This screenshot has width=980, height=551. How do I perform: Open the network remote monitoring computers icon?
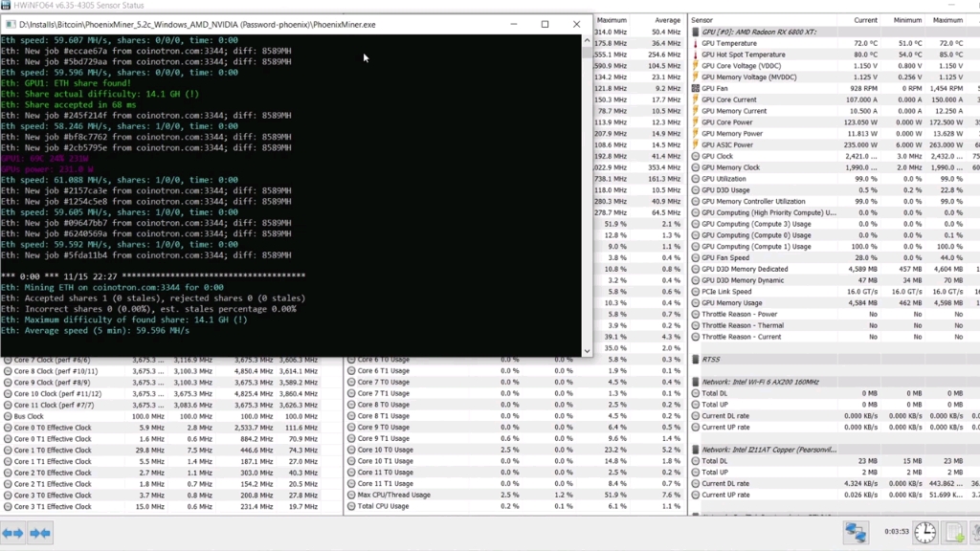855,532
